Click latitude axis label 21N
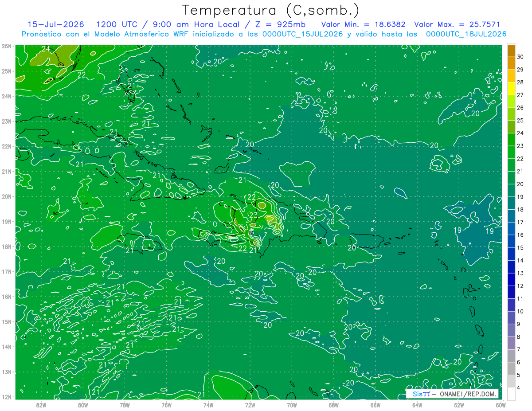The width and height of the screenshot is (532, 411). [x=6, y=171]
